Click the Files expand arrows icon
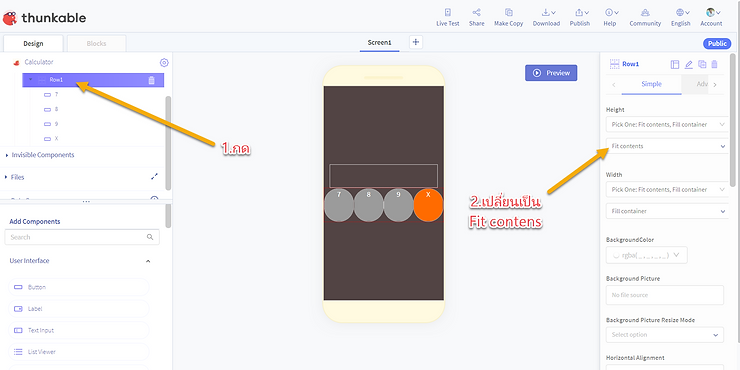 154,177
